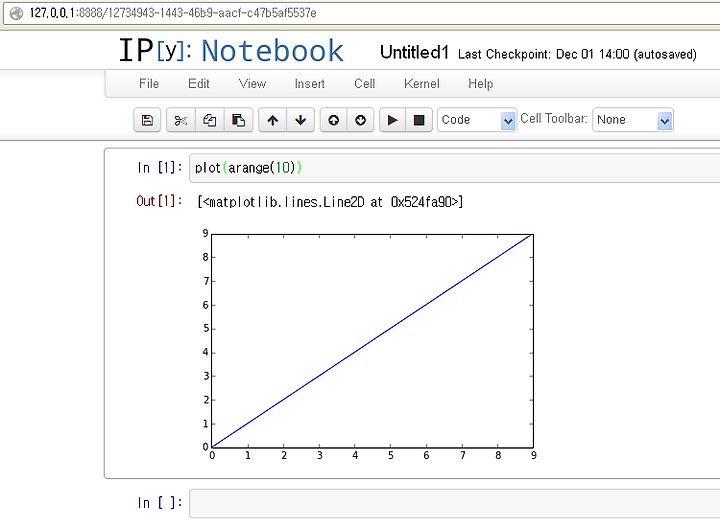Open the Help menu
720x528 pixels.
point(481,84)
